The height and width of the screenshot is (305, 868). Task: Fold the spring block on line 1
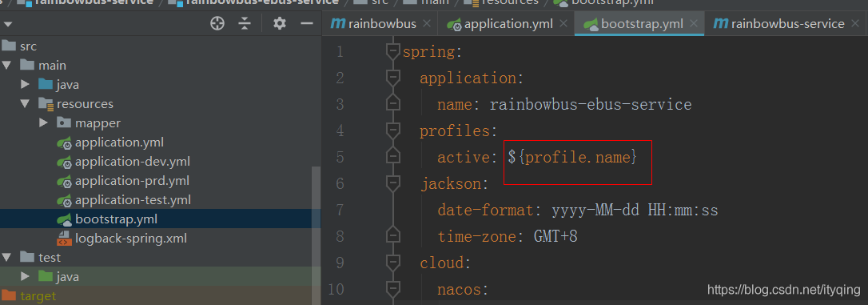pos(392,52)
